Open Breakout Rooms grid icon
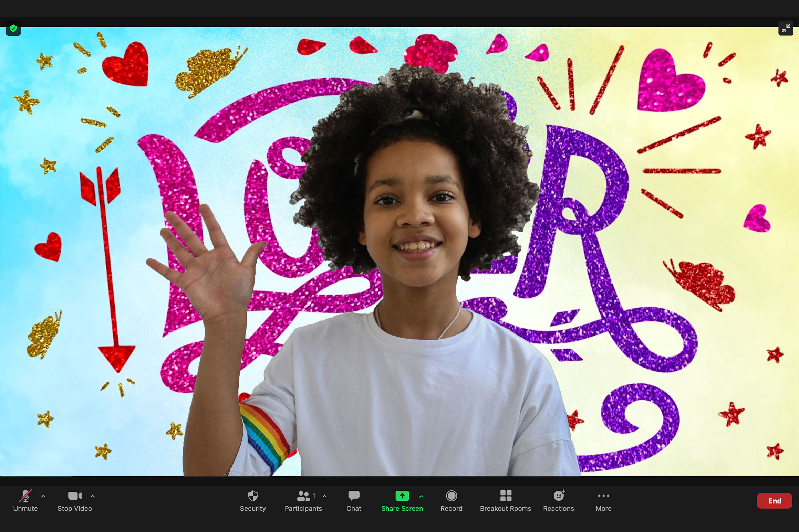Image resolution: width=799 pixels, height=532 pixels. click(x=506, y=496)
